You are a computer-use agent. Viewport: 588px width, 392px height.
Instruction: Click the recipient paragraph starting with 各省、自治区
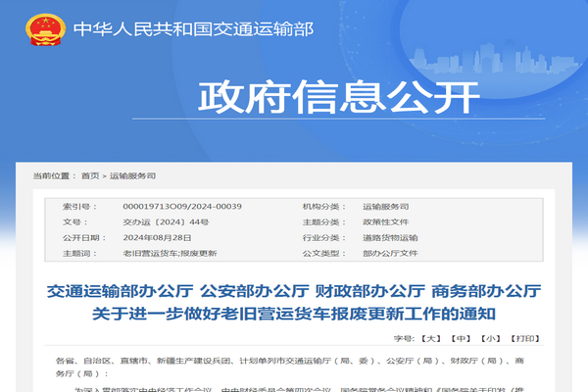(x=294, y=366)
